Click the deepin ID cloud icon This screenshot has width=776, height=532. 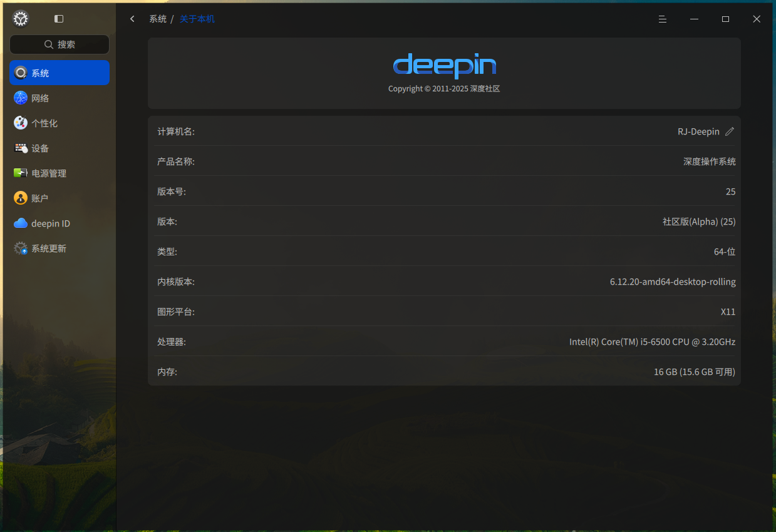point(21,223)
